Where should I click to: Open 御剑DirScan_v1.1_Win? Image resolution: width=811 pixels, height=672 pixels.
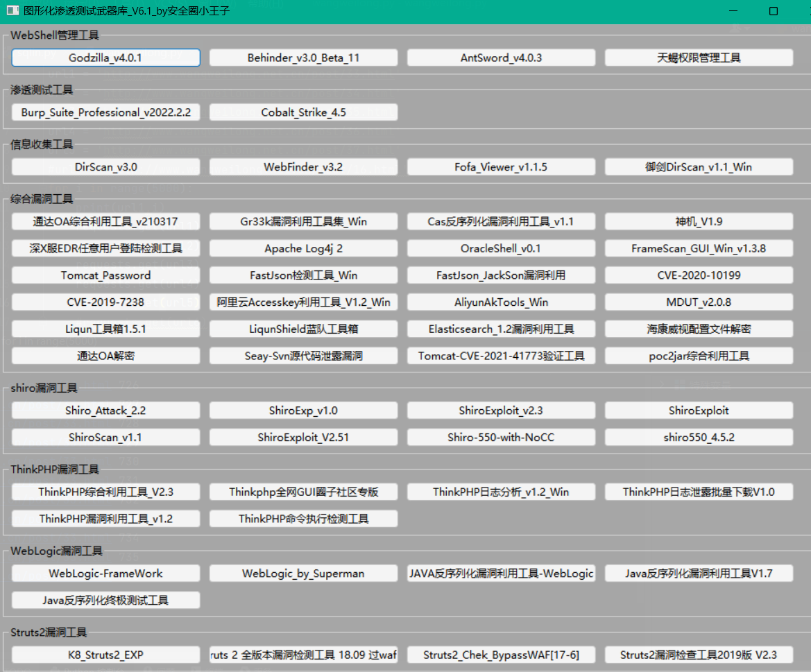pos(699,167)
